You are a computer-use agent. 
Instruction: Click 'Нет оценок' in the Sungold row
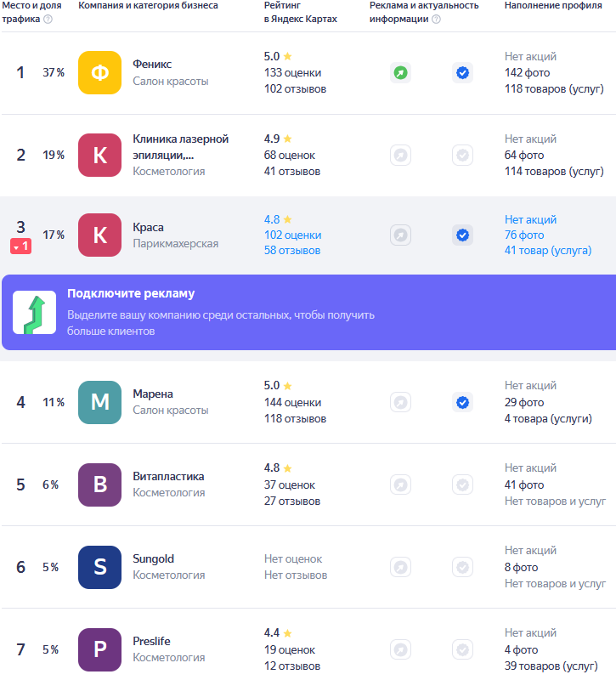pyautogui.click(x=293, y=558)
